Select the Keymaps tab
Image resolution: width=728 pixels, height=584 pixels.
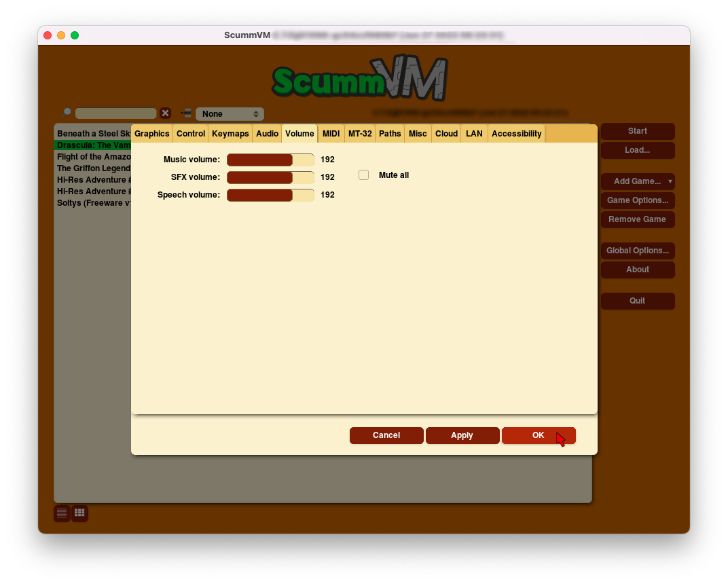click(230, 134)
